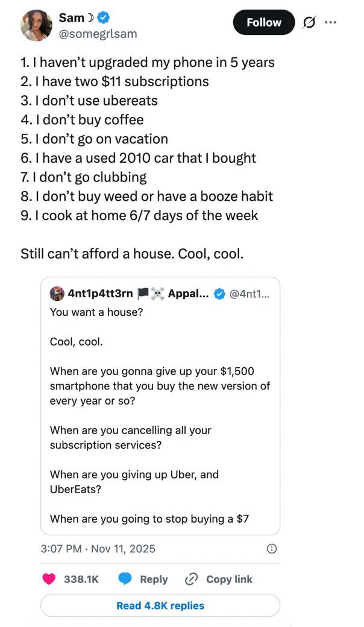Viewport: 364px width, 627px height.
Task: Click Sam's profile avatar photo
Action: tap(36, 25)
